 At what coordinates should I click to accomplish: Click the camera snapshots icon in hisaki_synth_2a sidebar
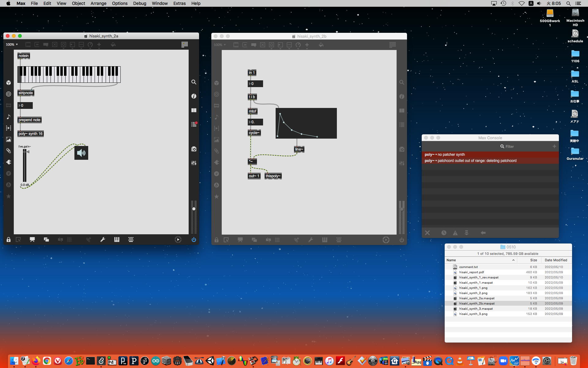pyautogui.click(x=194, y=149)
